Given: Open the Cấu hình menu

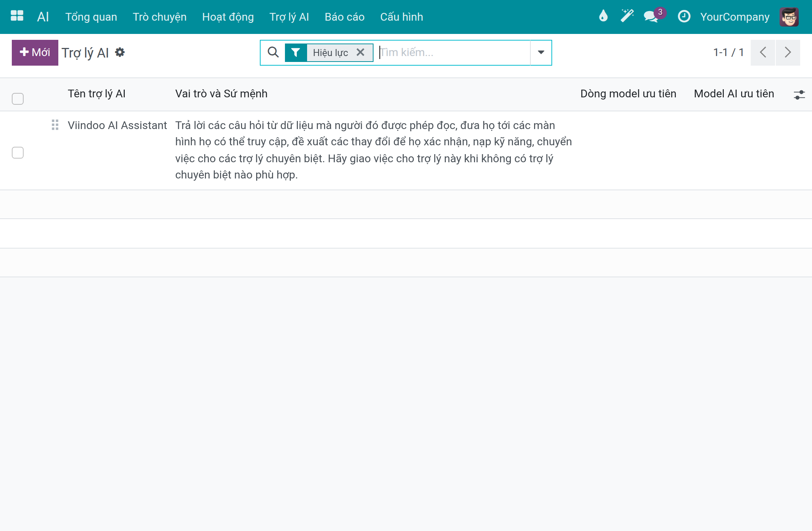Looking at the screenshot, I should 402,17.
